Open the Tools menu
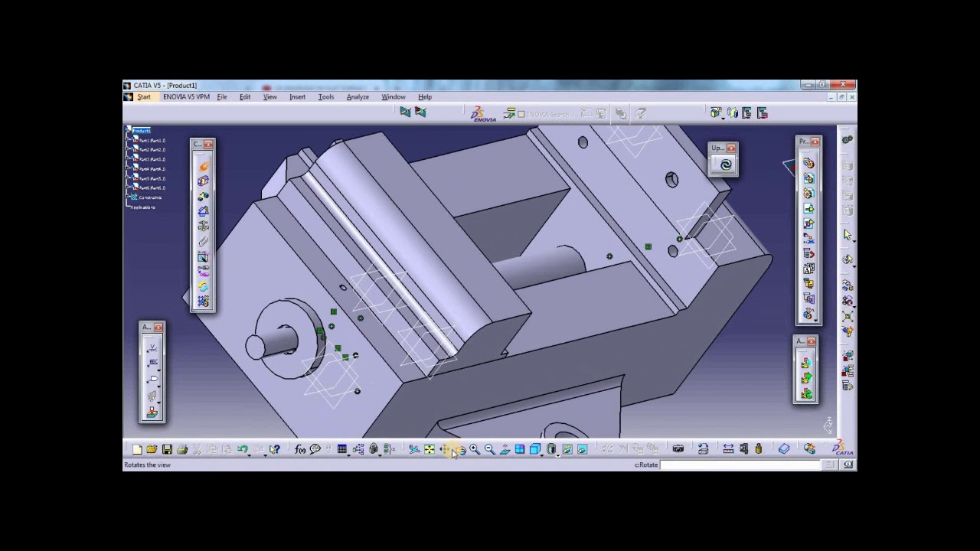Image resolution: width=980 pixels, height=551 pixels. click(x=326, y=97)
